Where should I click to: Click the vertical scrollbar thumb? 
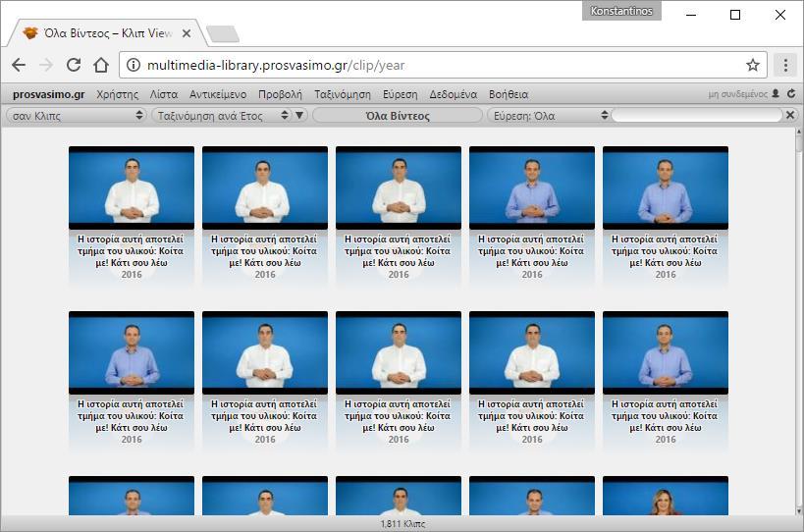(798, 144)
